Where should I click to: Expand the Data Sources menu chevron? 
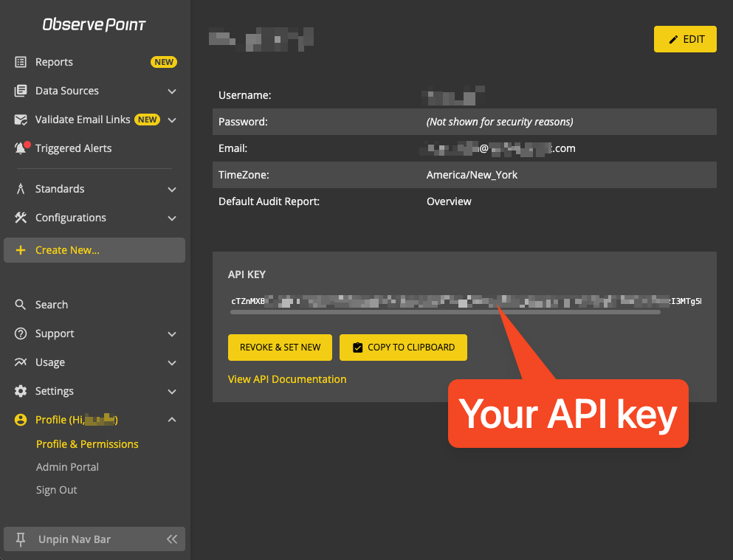tap(172, 91)
